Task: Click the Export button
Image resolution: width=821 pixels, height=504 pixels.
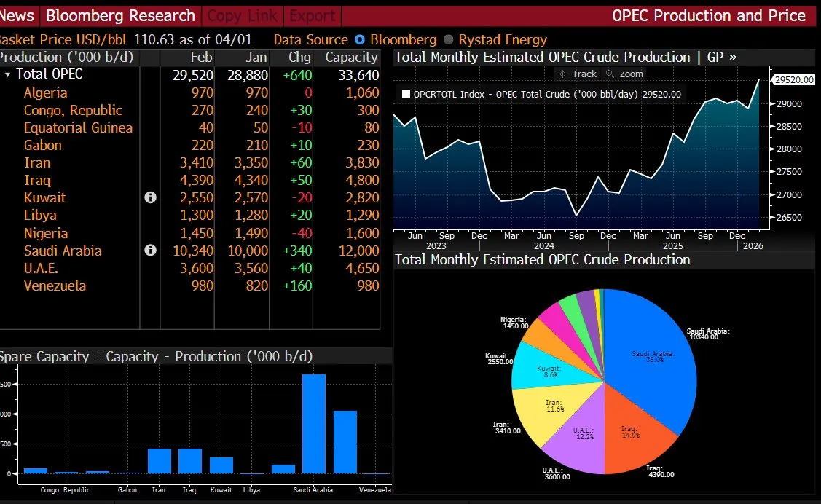Action: pos(313,15)
